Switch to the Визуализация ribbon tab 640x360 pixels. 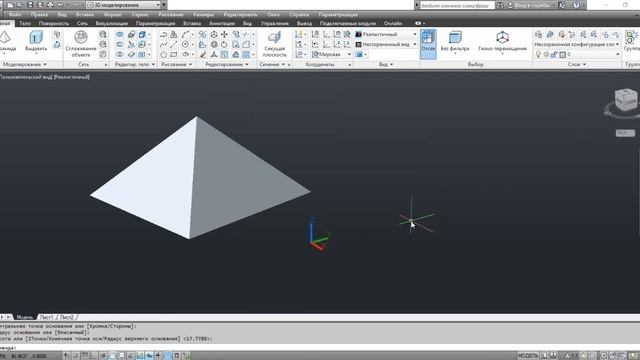[x=111, y=23]
